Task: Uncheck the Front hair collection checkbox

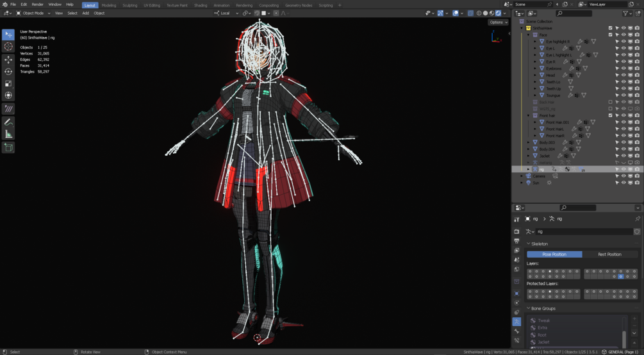Action: click(x=610, y=115)
